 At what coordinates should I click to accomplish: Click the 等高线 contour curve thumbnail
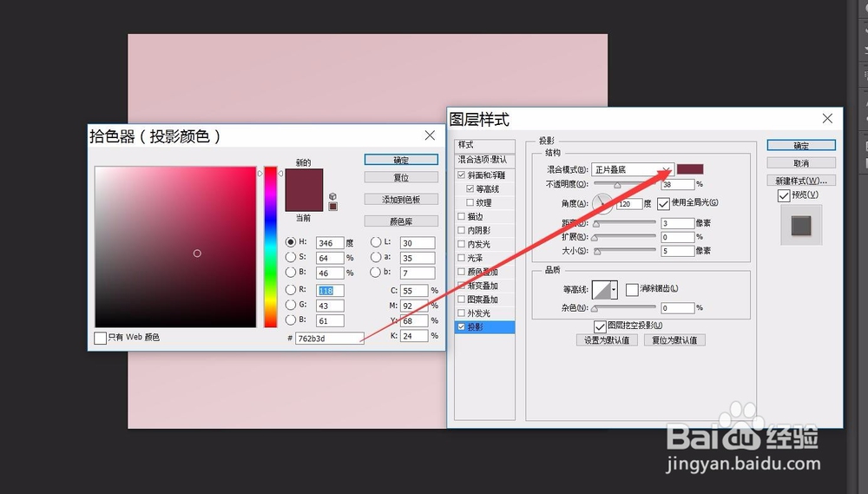coord(602,289)
